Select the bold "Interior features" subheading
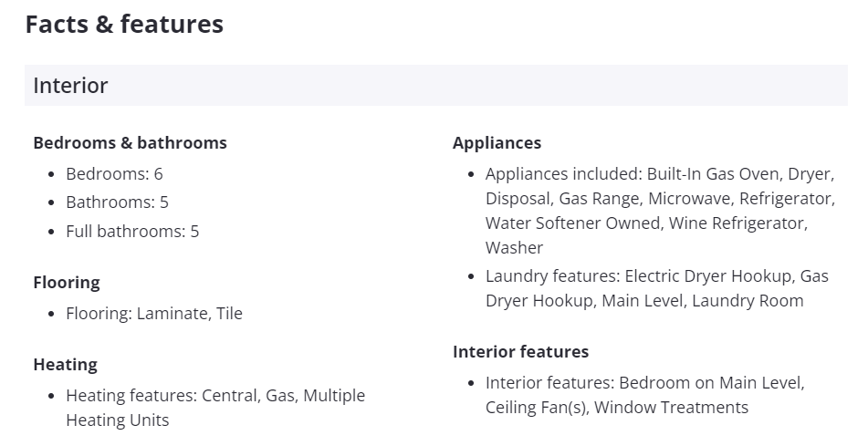This screenshot has height=446, width=868. click(520, 352)
